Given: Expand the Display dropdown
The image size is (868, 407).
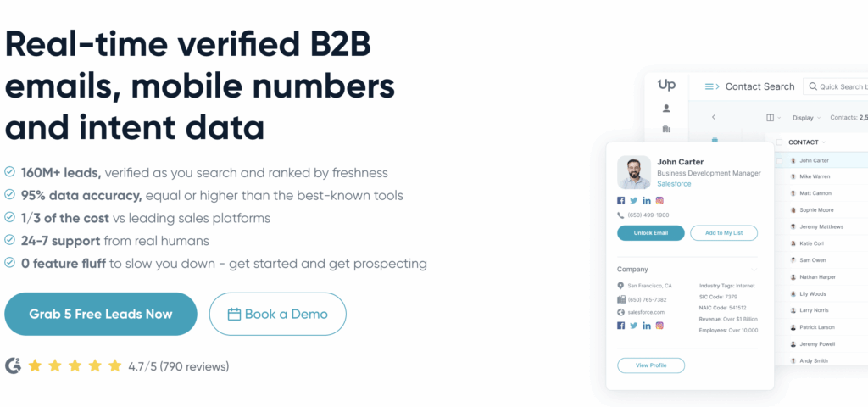Looking at the screenshot, I should [807, 117].
